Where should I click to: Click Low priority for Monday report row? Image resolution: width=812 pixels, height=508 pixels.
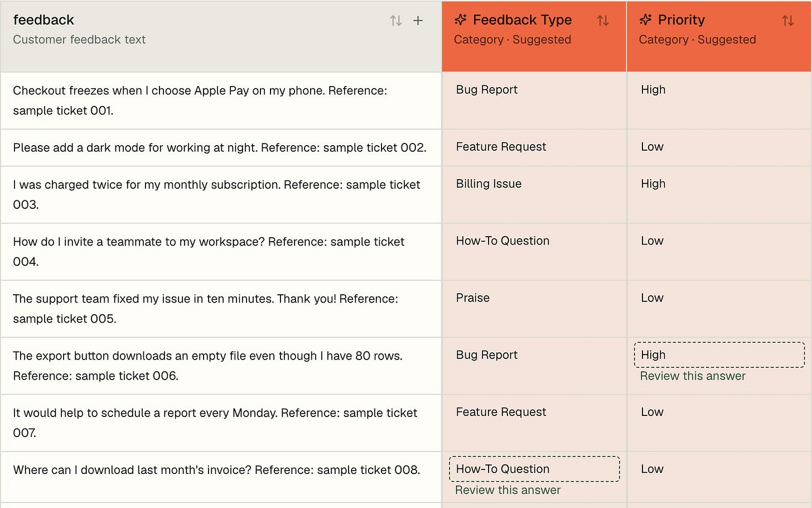(x=719, y=423)
